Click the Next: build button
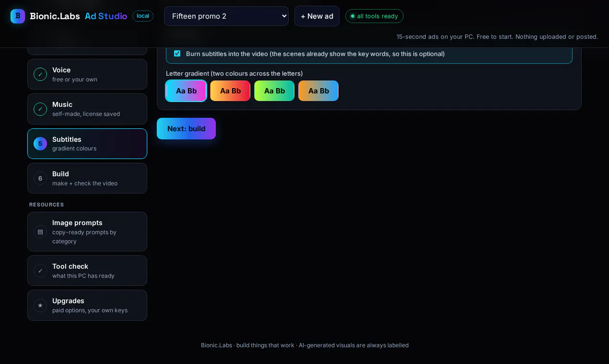Image resolution: width=609 pixels, height=364 pixels. point(186,128)
